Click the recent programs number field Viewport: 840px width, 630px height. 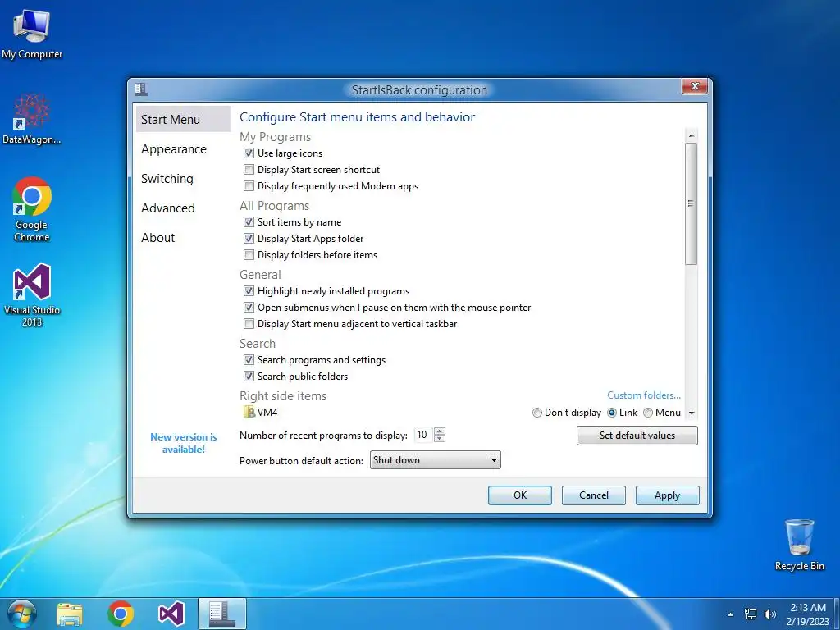424,435
